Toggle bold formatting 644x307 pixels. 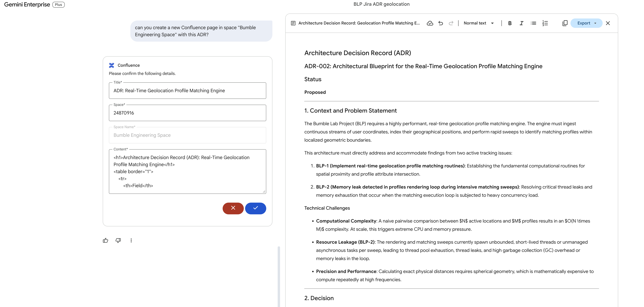click(x=510, y=23)
